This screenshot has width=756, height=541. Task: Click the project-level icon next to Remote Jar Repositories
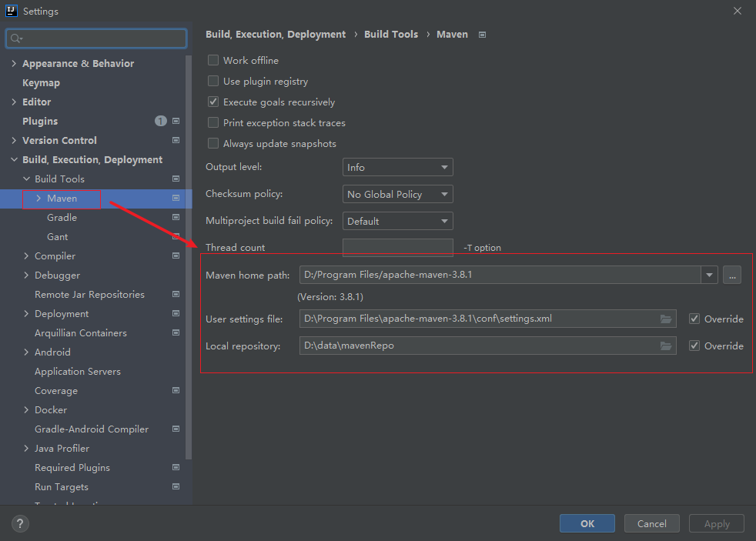[x=176, y=294]
